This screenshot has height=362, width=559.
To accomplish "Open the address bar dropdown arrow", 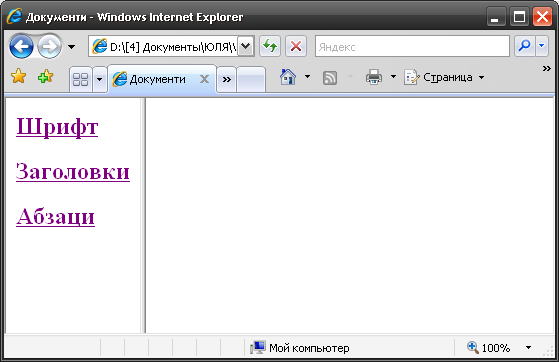I will pyautogui.click(x=246, y=46).
